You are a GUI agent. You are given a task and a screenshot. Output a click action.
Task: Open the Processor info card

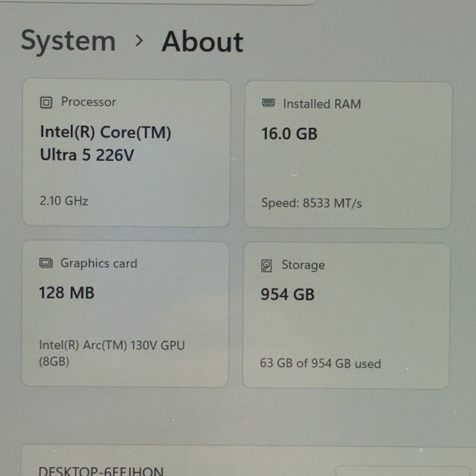126,153
